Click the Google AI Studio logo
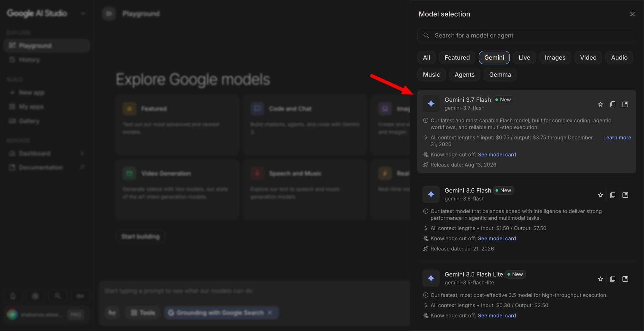 [37, 13]
